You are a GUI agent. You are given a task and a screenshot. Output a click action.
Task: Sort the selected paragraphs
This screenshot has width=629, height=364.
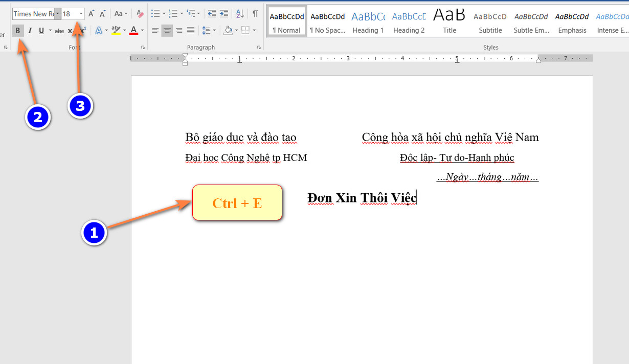(240, 14)
